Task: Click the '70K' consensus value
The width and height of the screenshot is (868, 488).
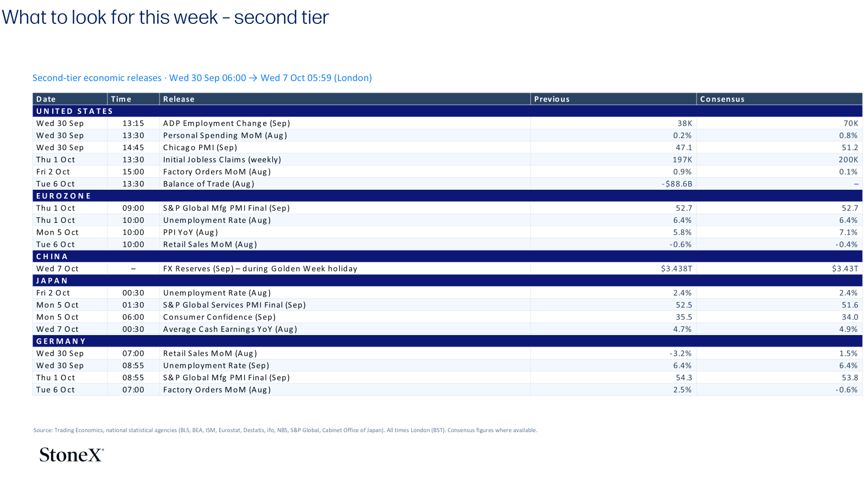Action: click(851, 123)
